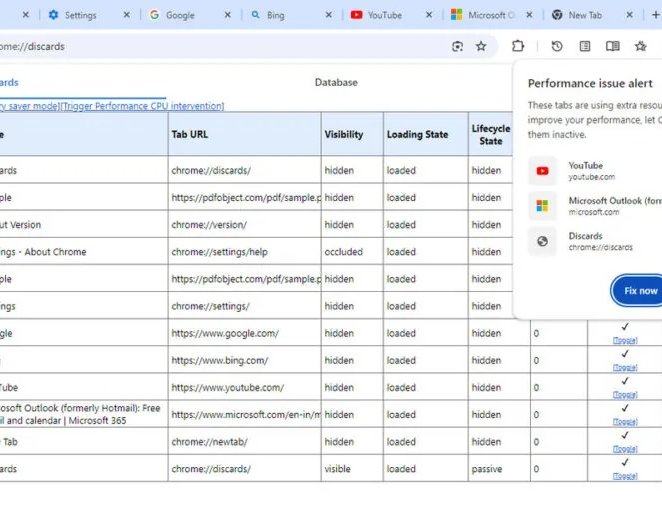
Task: Click the About Chrome title cell
Action: (x=84, y=252)
